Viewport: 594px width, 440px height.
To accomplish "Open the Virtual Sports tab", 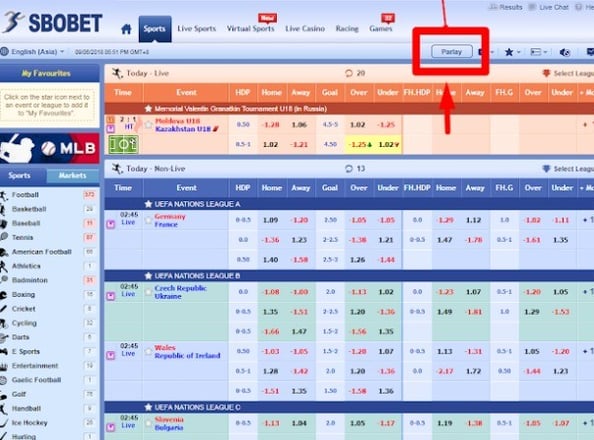I will tap(250, 29).
